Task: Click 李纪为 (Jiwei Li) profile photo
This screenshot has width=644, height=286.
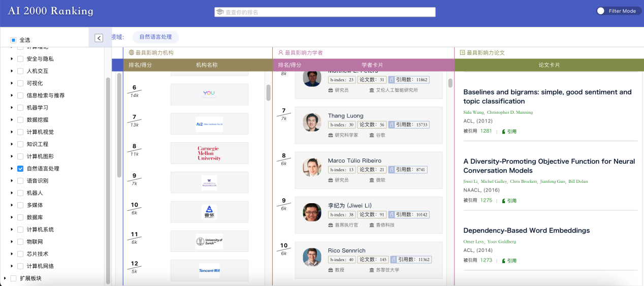Action: point(312,212)
